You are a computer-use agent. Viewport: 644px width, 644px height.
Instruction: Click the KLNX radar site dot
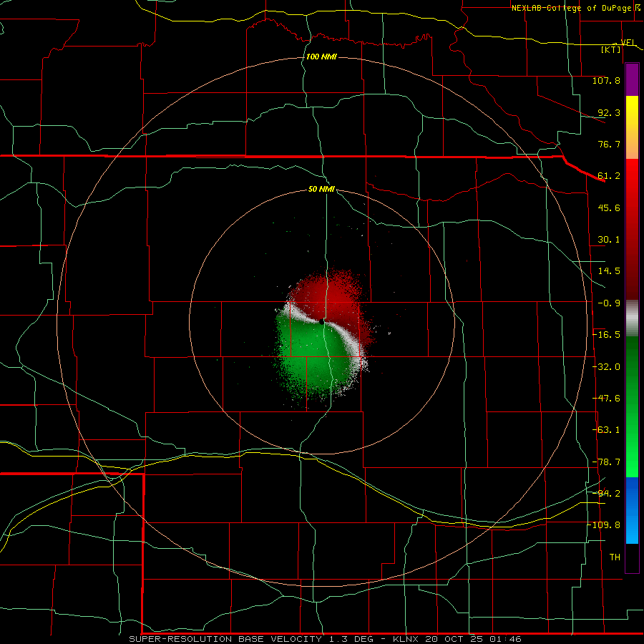tap(321, 322)
